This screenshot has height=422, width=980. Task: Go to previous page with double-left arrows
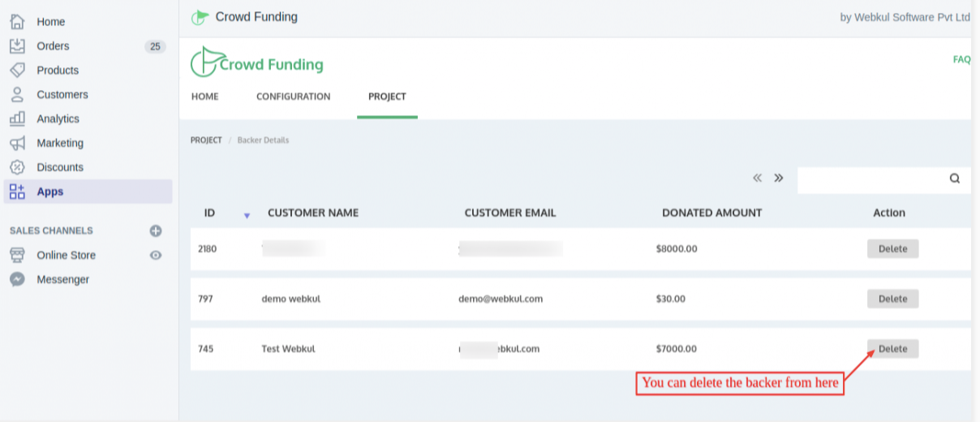(x=758, y=178)
